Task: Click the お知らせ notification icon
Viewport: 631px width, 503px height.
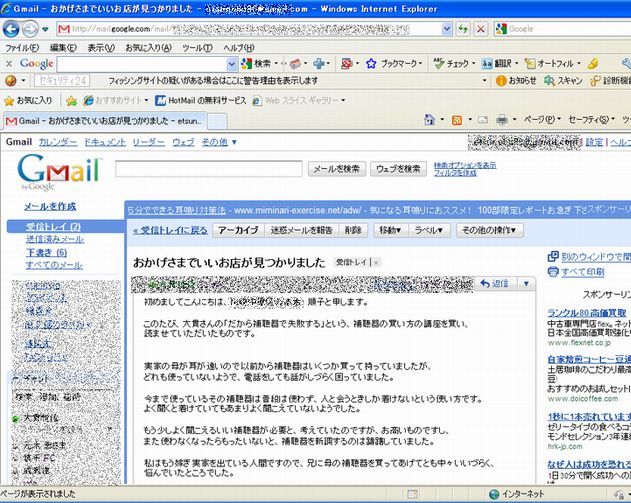Action: tap(501, 81)
